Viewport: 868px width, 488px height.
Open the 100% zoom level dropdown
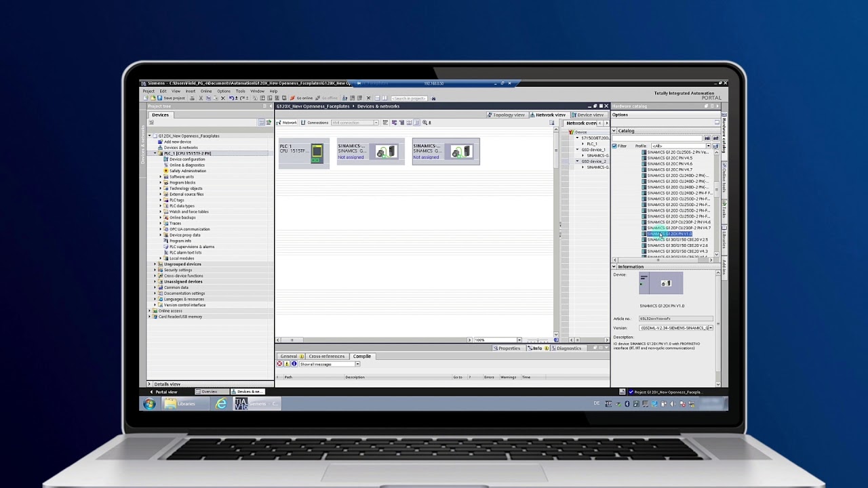coord(519,340)
